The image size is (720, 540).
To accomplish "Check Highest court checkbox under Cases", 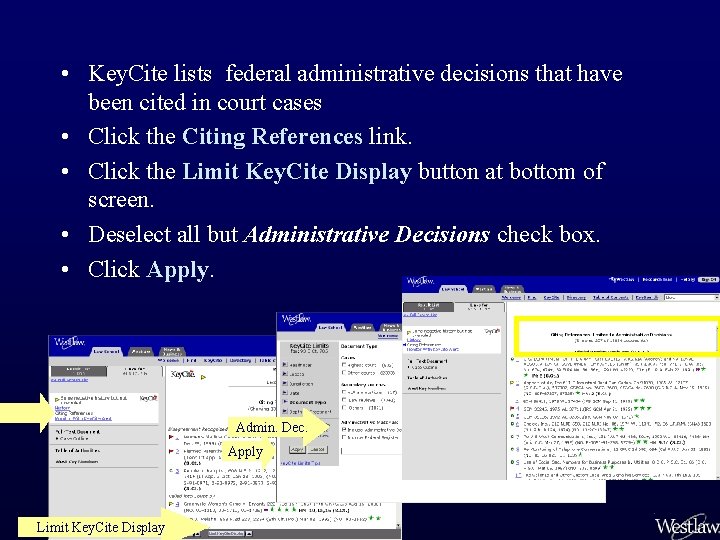I will click(x=343, y=365).
